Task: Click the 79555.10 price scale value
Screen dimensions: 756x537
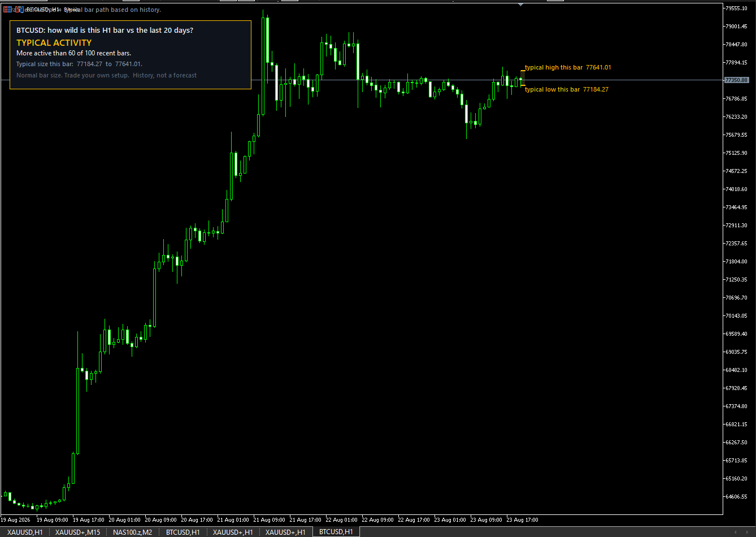Action: 737,8
